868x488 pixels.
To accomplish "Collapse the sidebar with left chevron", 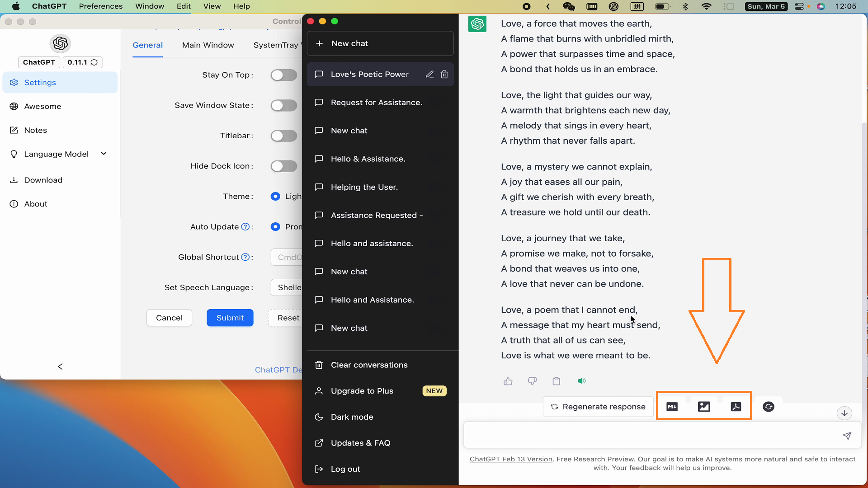I will 60,366.
